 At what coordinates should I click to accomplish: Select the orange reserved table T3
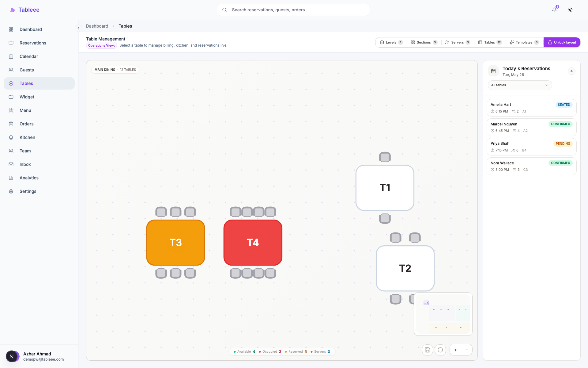tap(175, 243)
